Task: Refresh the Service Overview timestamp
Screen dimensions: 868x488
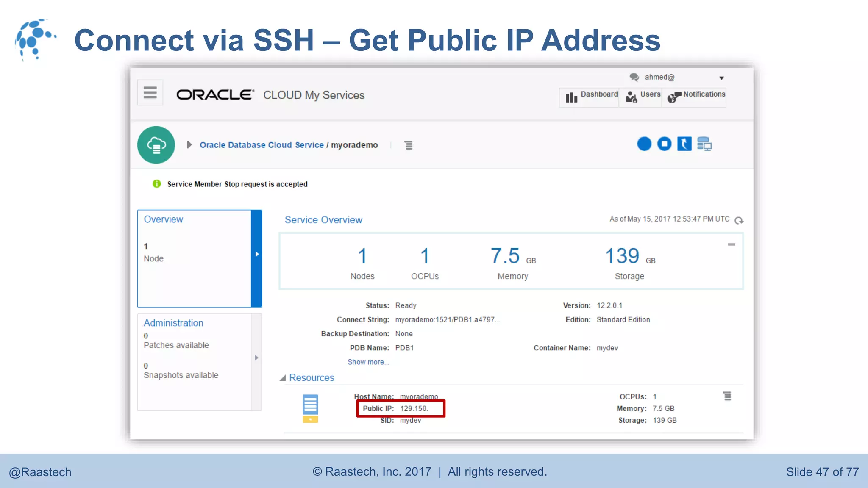Action: 739,220
